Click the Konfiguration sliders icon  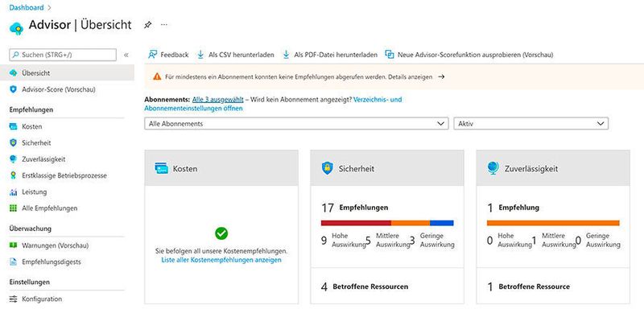click(x=13, y=299)
